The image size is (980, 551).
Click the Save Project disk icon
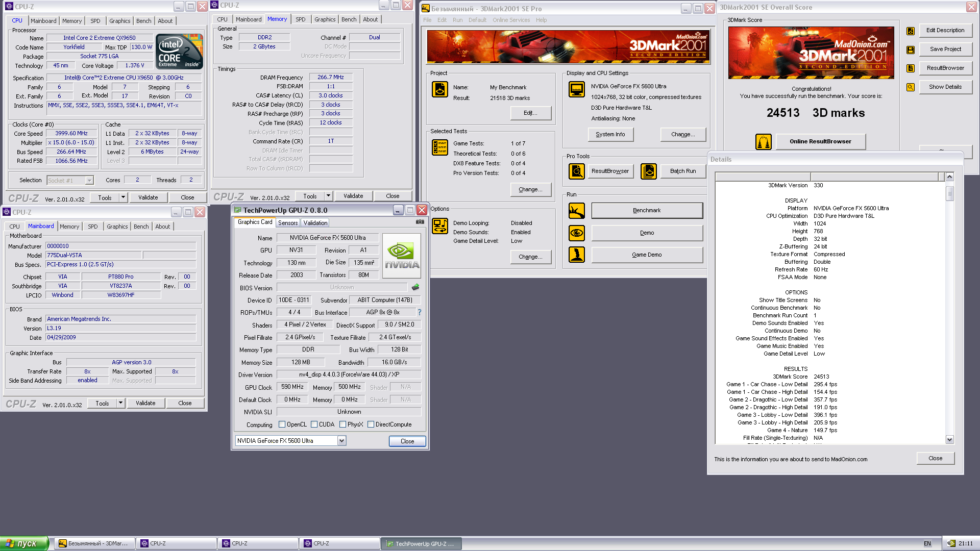point(911,49)
